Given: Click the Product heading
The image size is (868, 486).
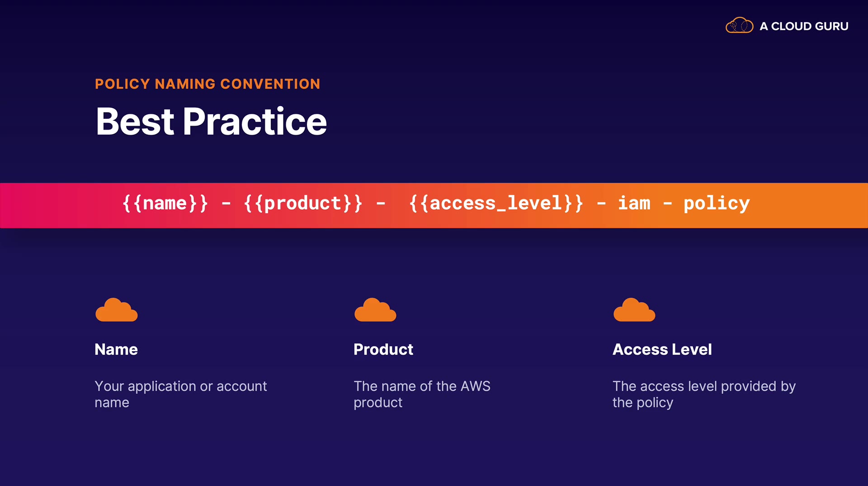Looking at the screenshot, I should [383, 349].
